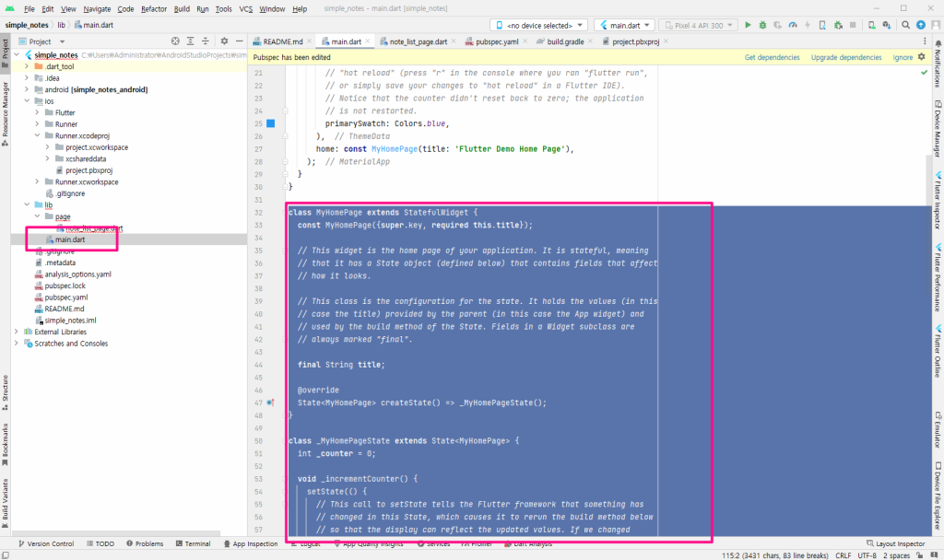Click Get dependencies link

[772, 57]
